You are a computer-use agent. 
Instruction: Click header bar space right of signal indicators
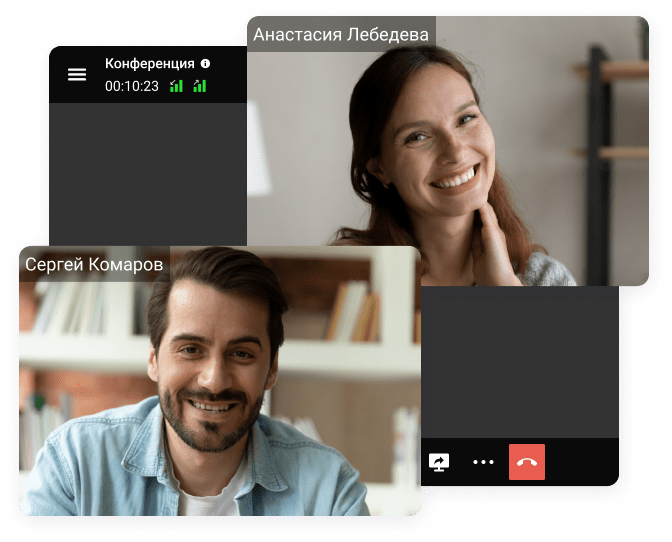pos(228,75)
